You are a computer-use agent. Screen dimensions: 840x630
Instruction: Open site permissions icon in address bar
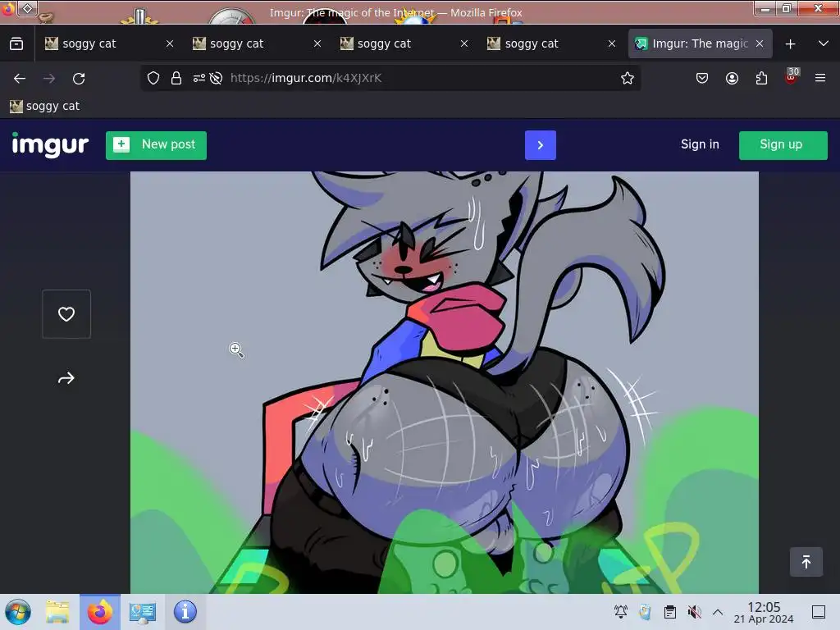(x=199, y=78)
